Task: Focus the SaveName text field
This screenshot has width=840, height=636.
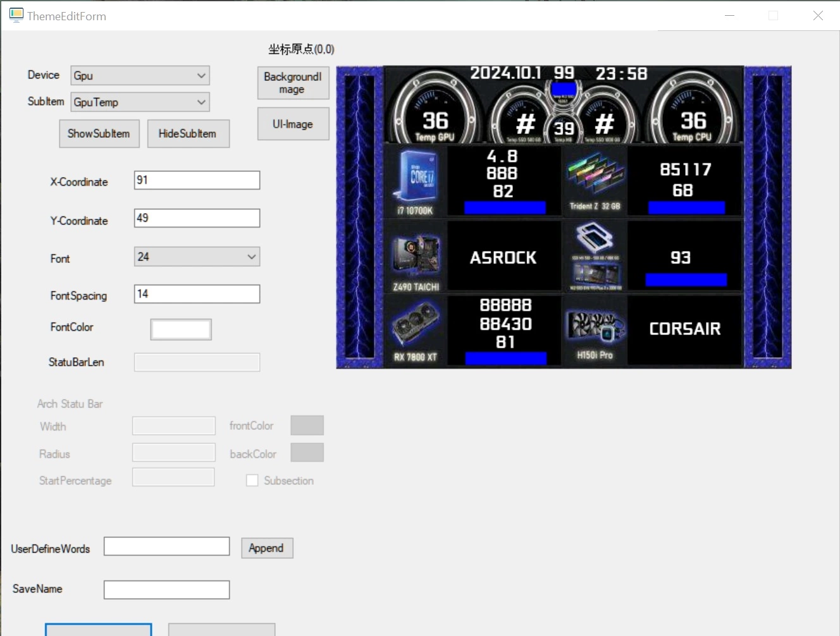Action: (166, 590)
